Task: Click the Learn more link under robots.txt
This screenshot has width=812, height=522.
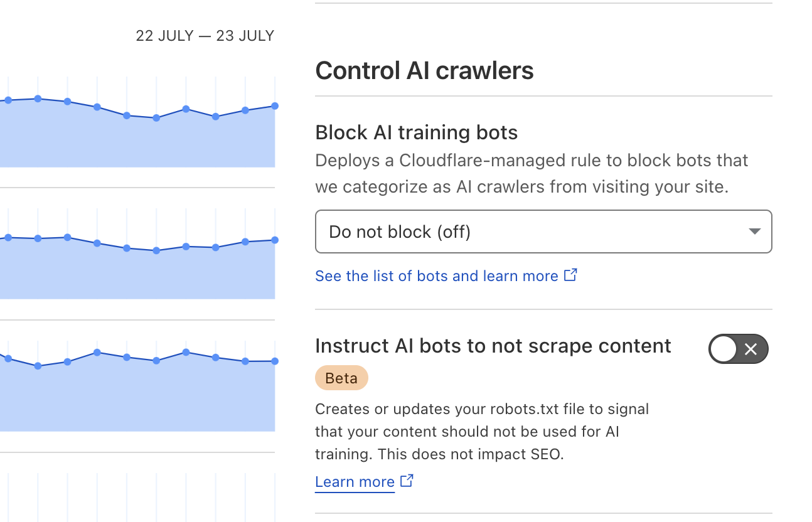Action: point(355,482)
